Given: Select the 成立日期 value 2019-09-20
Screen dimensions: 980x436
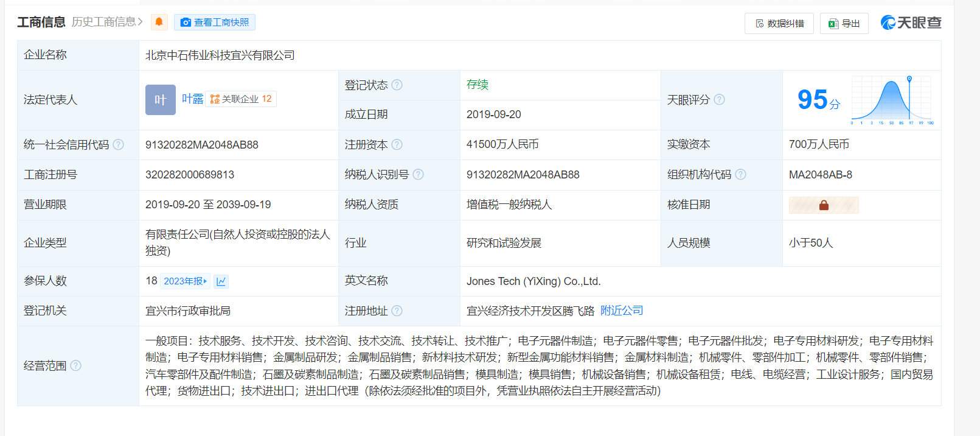Looking at the screenshot, I should click(x=494, y=114).
